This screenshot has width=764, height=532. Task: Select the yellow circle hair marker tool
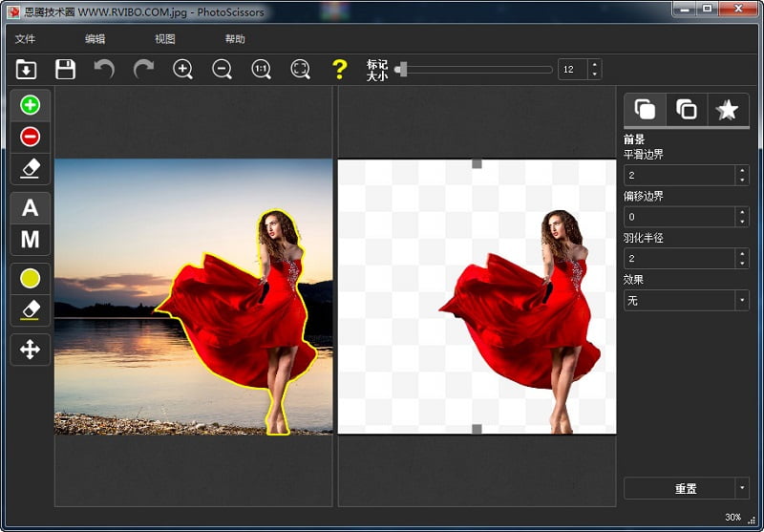pos(31,279)
